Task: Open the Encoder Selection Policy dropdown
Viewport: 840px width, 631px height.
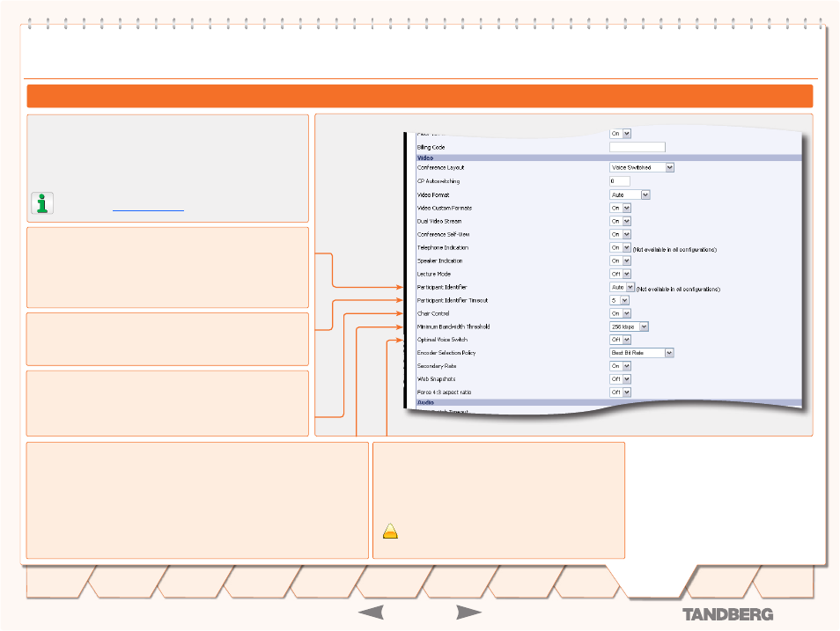Action: (x=642, y=353)
